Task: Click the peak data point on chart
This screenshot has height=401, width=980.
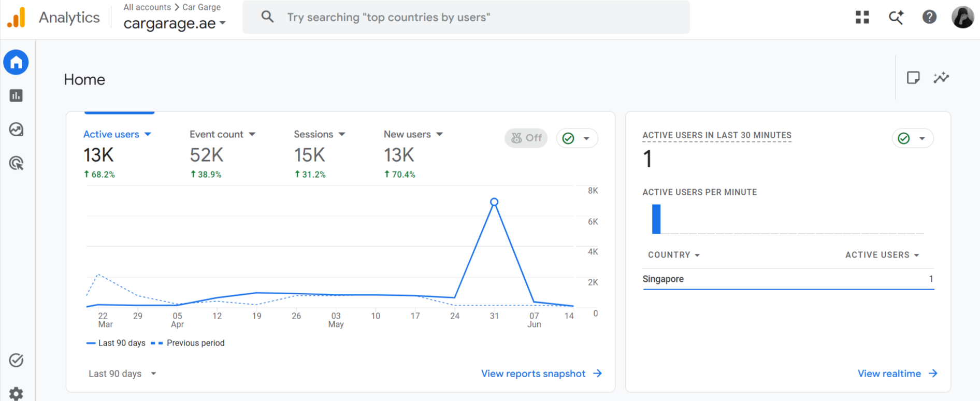Action: click(x=494, y=202)
